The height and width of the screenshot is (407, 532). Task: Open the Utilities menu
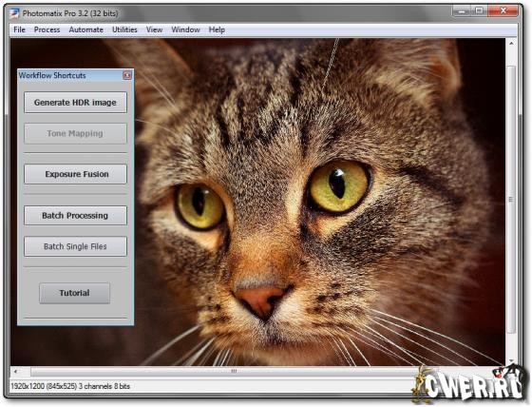pyautogui.click(x=124, y=29)
